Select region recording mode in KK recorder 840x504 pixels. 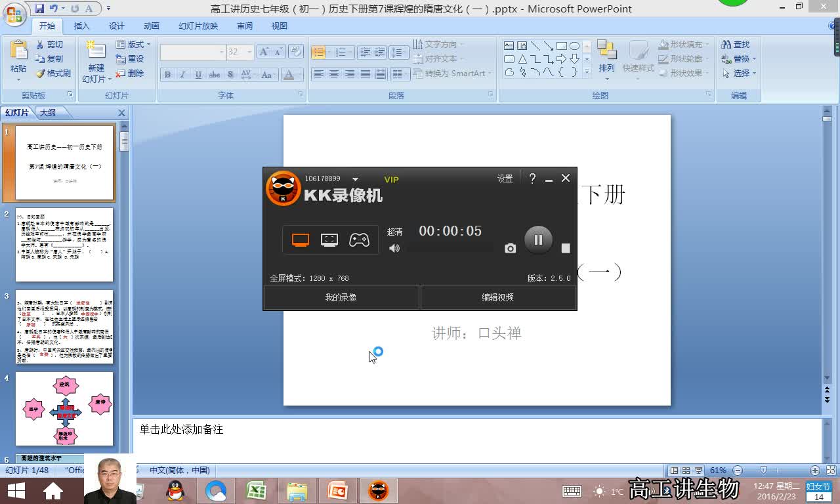pos(329,240)
